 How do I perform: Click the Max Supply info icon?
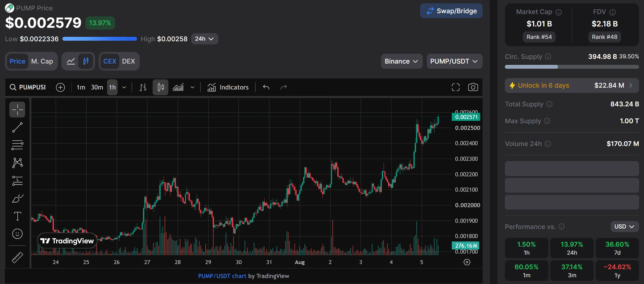click(x=547, y=121)
